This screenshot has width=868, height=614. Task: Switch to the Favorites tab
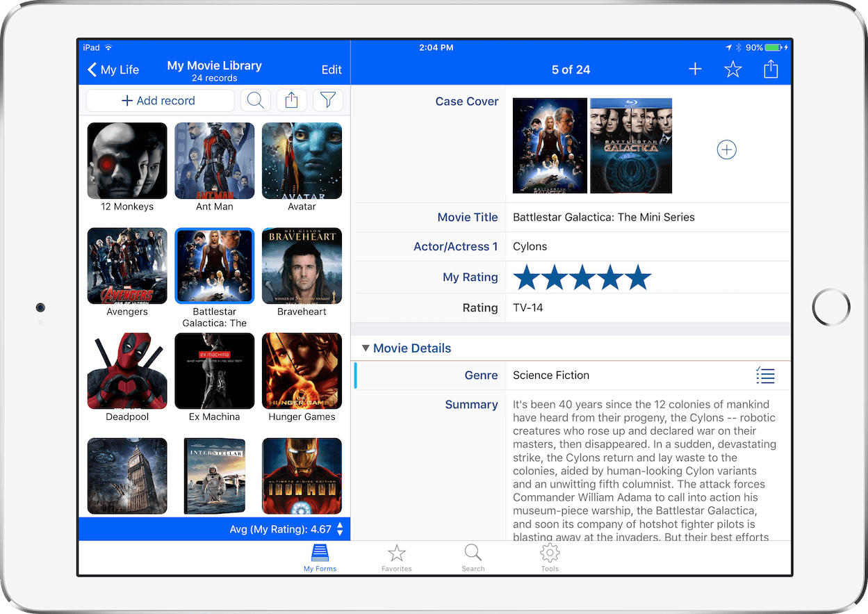(x=396, y=558)
